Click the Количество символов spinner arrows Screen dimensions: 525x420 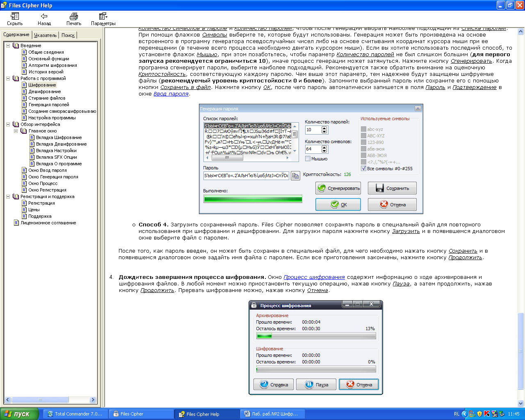[324, 149]
